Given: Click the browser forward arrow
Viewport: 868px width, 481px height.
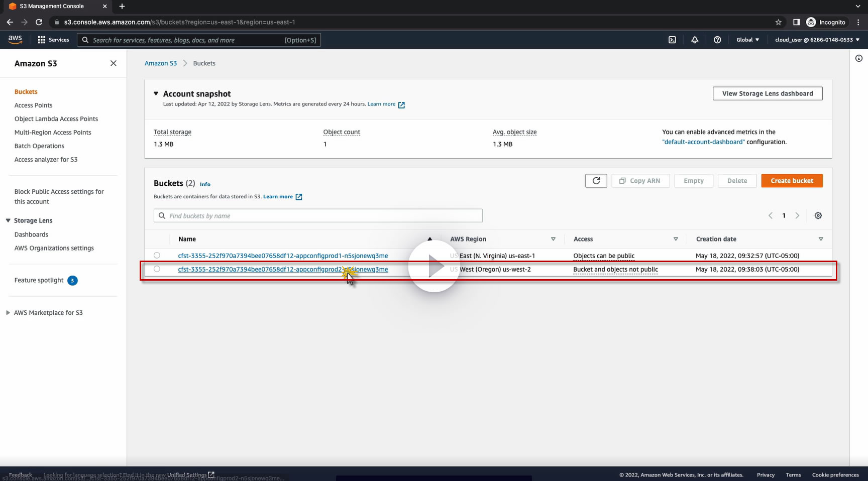Looking at the screenshot, I should (x=25, y=22).
